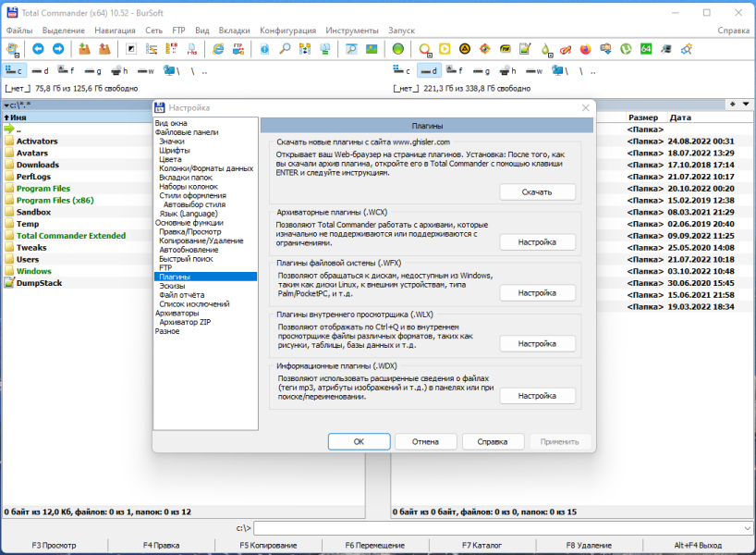
Task: Open the network icon in the right drive bar
Action: [560, 71]
